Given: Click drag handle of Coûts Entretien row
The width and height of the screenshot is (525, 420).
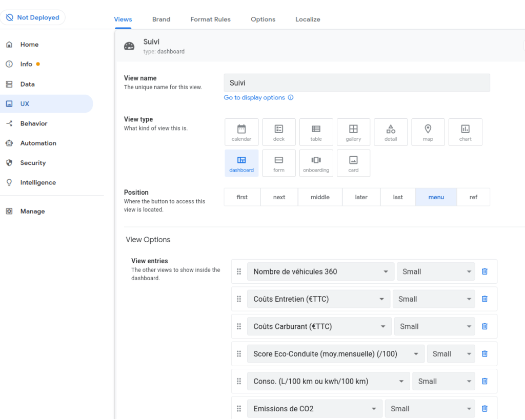Looking at the screenshot, I should coord(239,299).
